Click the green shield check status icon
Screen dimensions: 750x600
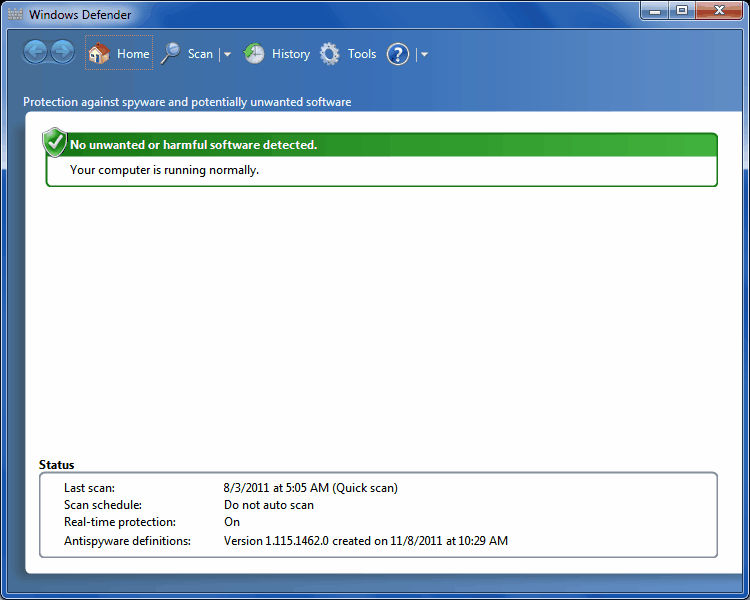point(55,142)
